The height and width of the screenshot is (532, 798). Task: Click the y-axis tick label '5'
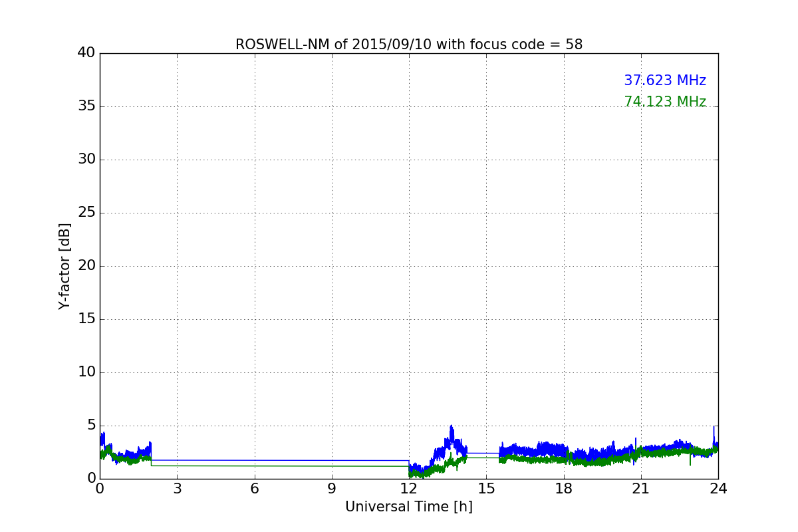[x=91, y=426]
